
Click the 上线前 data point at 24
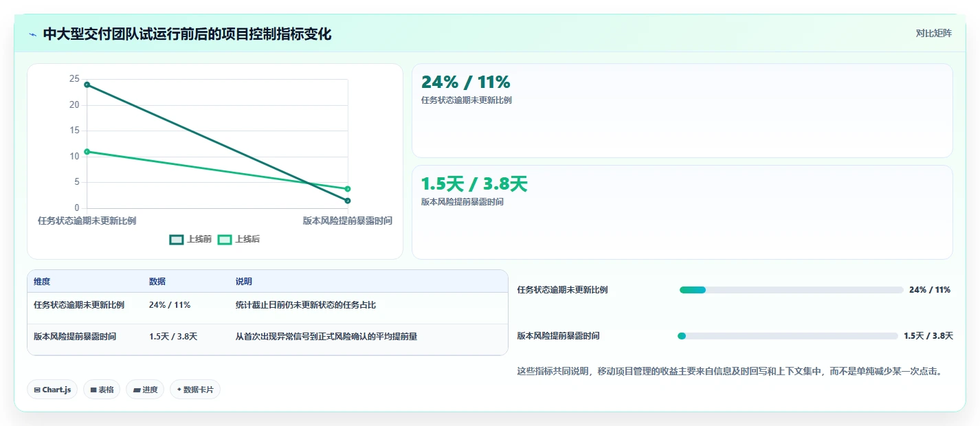87,85
